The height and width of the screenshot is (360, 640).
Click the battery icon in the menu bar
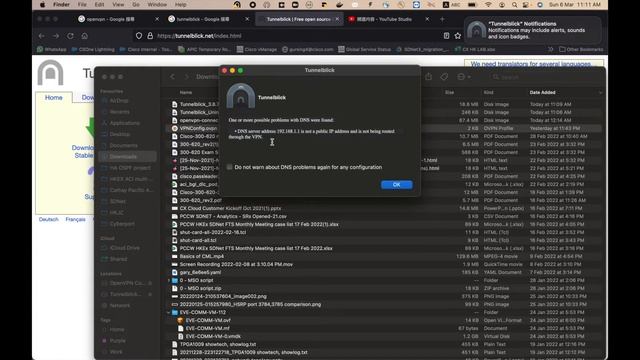point(472,4)
